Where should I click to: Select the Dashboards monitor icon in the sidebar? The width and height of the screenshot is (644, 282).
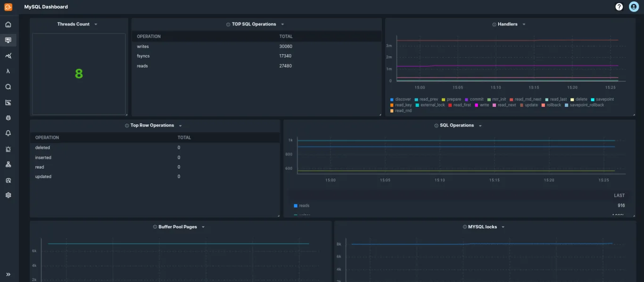click(8, 40)
